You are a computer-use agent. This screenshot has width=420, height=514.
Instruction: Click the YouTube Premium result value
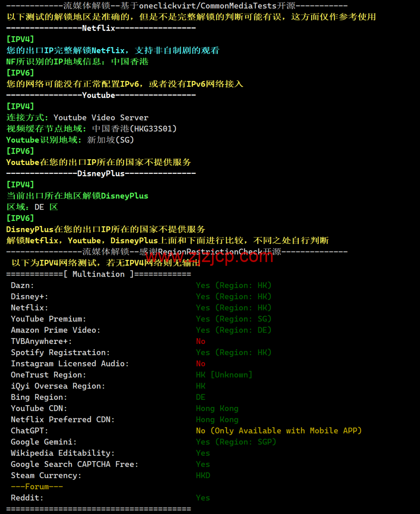tap(234, 319)
